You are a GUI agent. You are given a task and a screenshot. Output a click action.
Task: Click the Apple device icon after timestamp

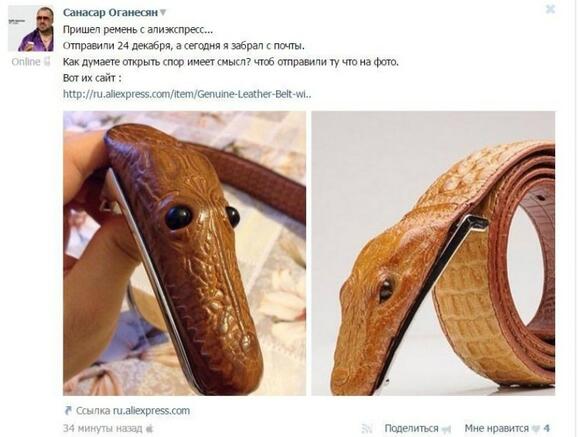pyautogui.click(x=149, y=429)
